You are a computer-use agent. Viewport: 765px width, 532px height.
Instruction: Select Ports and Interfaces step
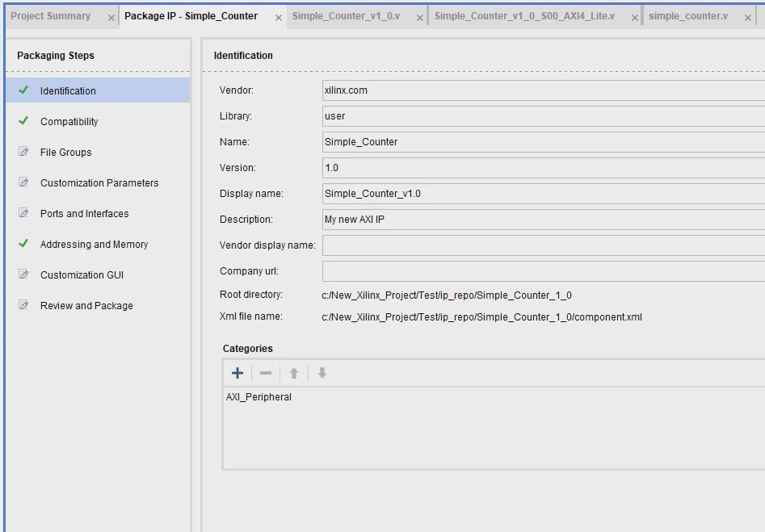[x=98, y=214]
